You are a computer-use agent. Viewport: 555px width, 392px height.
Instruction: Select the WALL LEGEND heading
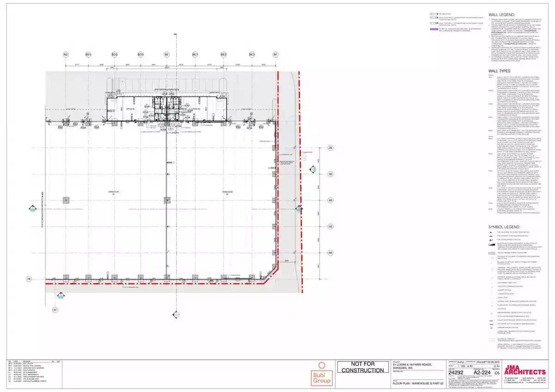503,15
